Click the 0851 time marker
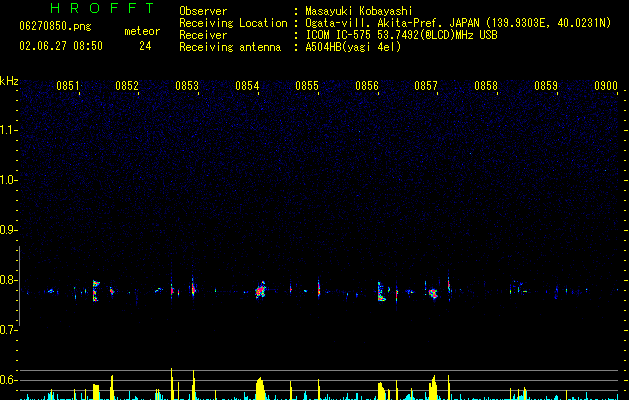Viewport: 629px width, 400px height. pyautogui.click(x=67, y=86)
